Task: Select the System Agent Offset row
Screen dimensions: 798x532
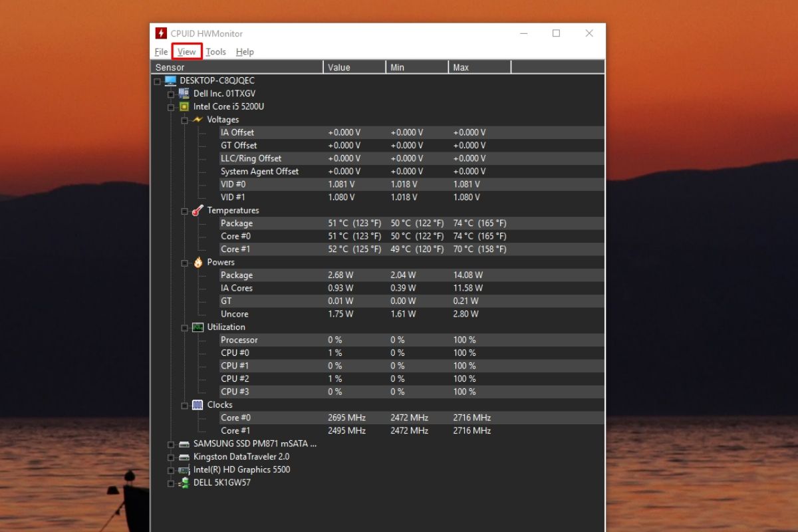Action: click(x=412, y=172)
